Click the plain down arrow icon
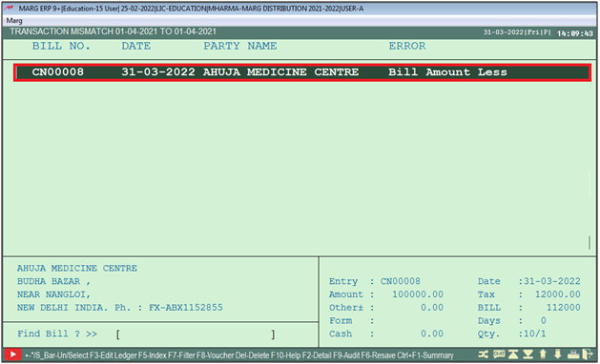 (x=557, y=354)
